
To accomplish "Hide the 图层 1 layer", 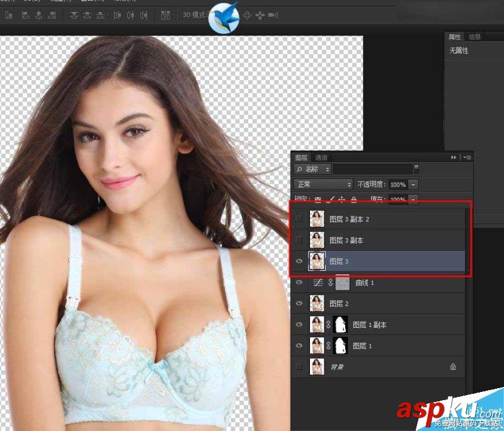I will [299, 345].
